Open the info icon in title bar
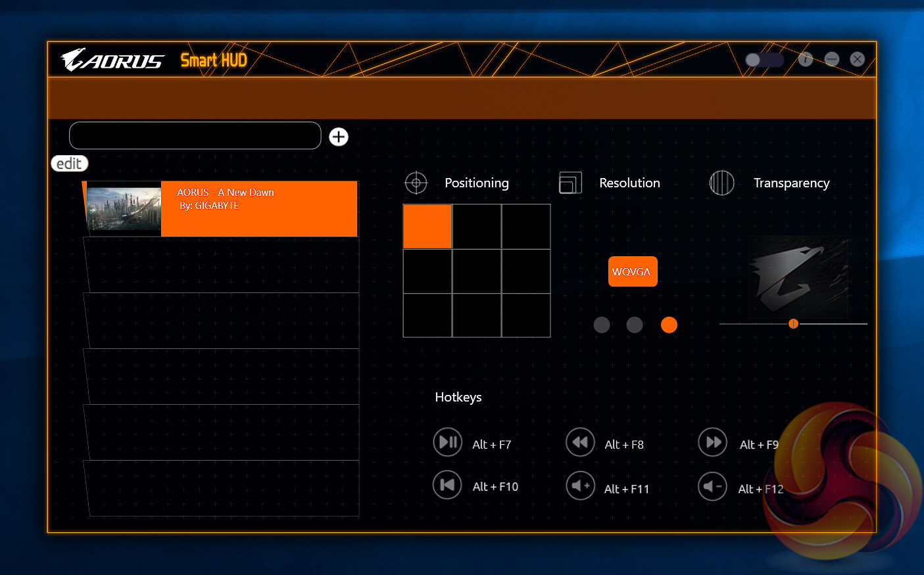Viewport: 924px width, 575px height. click(x=806, y=60)
